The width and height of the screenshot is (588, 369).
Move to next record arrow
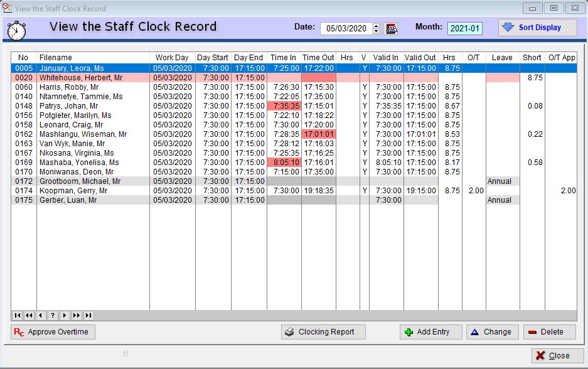coord(65,315)
